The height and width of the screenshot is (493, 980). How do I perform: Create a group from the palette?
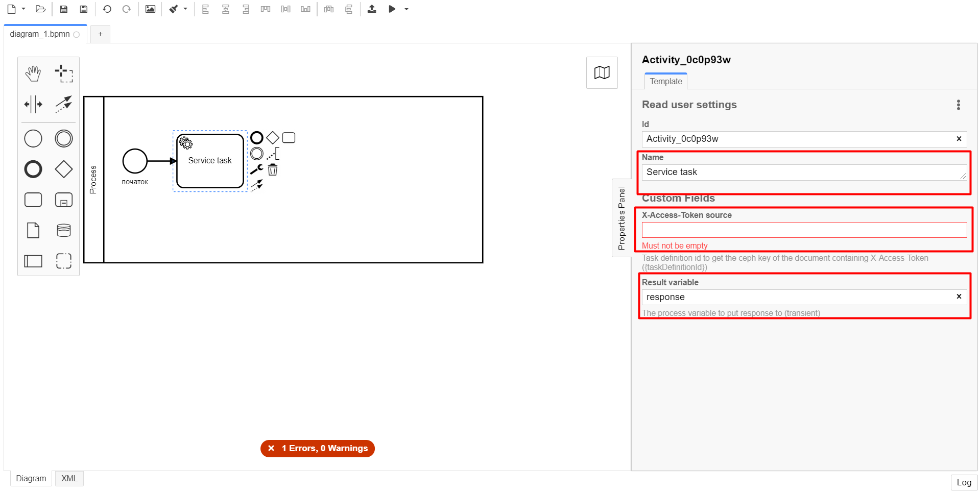coord(64,261)
